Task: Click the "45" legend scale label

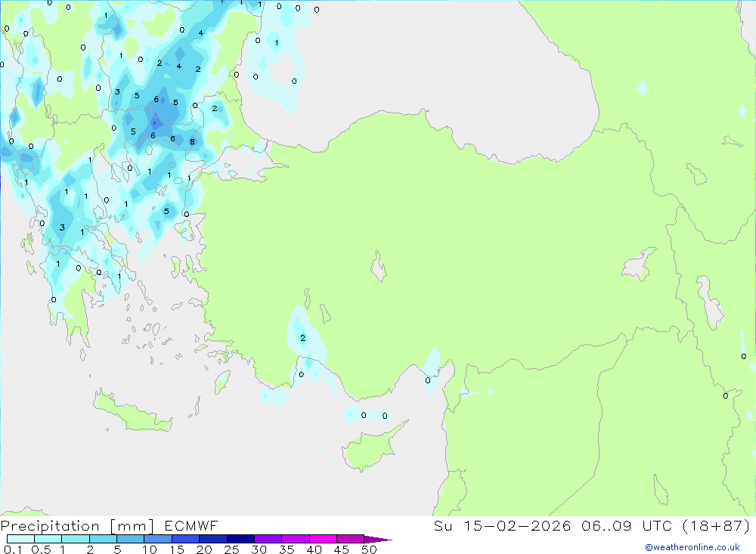Action: coord(342,549)
